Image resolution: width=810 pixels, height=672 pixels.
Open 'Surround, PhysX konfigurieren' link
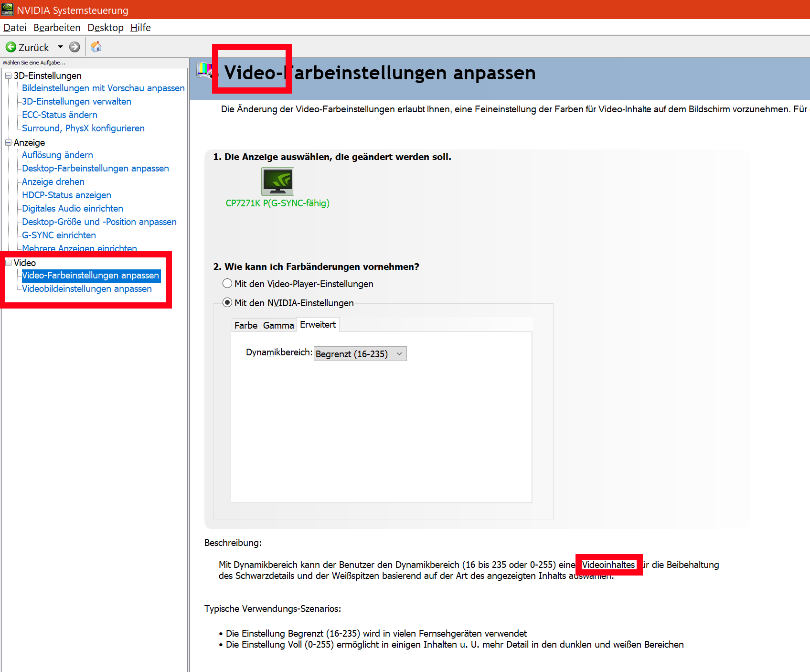[x=83, y=128]
